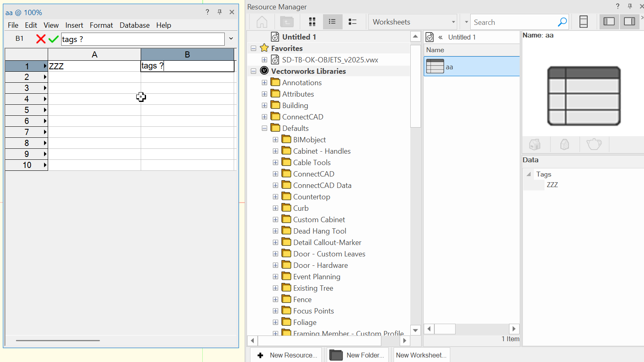Select the teapot preview icon
This screenshot has height=362, width=644.
593,144
